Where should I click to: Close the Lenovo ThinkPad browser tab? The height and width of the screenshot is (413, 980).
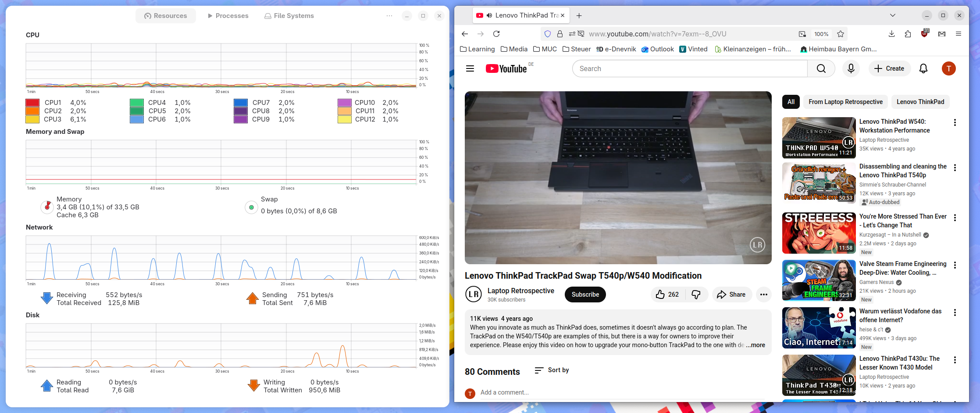click(563, 15)
